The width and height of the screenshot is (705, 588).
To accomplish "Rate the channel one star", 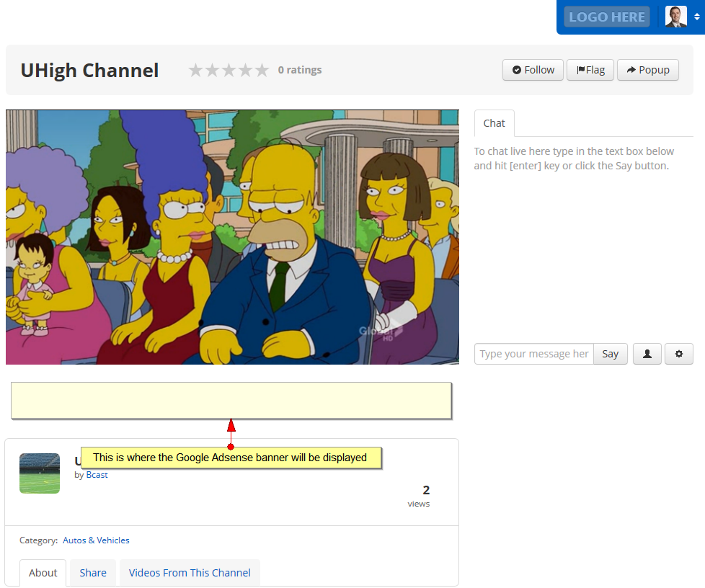I will (x=195, y=70).
